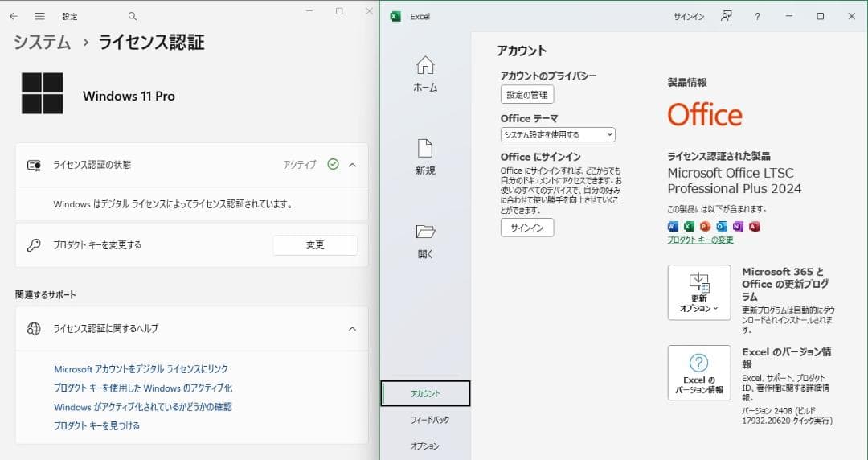Click the Microsoft 365 と Office の更新プログラム heading

click(x=785, y=284)
